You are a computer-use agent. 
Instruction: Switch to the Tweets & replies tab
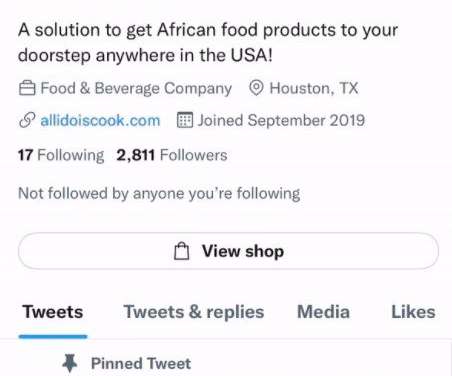[194, 312]
